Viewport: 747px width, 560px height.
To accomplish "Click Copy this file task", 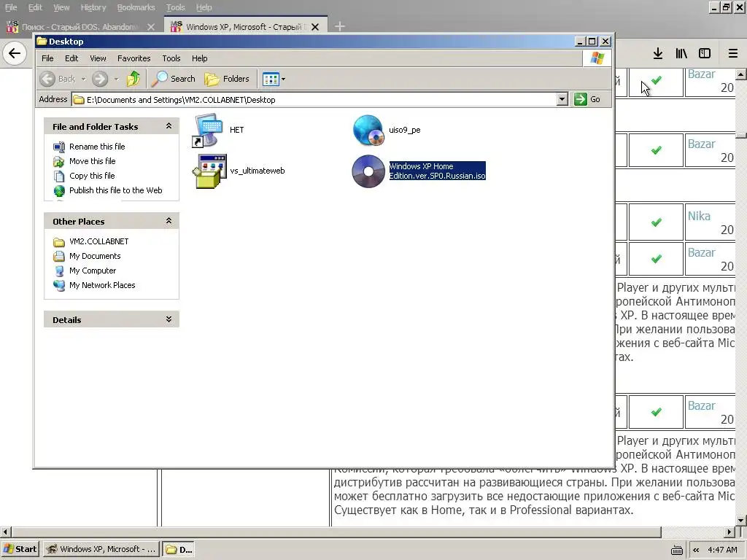I will pos(92,176).
